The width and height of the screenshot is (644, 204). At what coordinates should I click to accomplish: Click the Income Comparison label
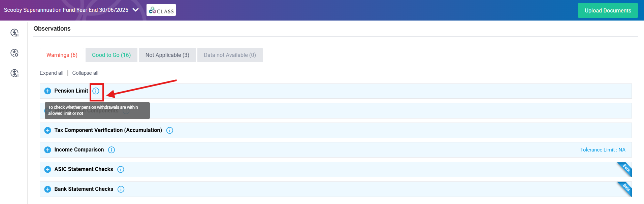pos(79,150)
